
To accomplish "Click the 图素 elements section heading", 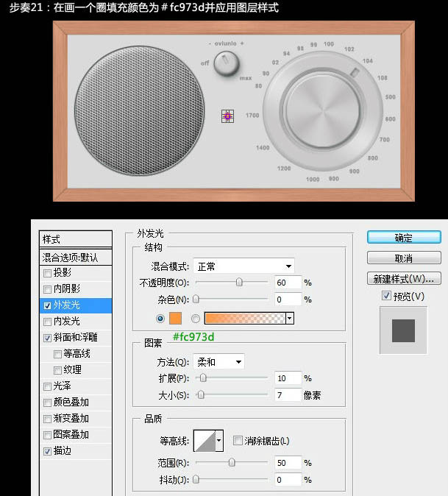I will (153, 343).
